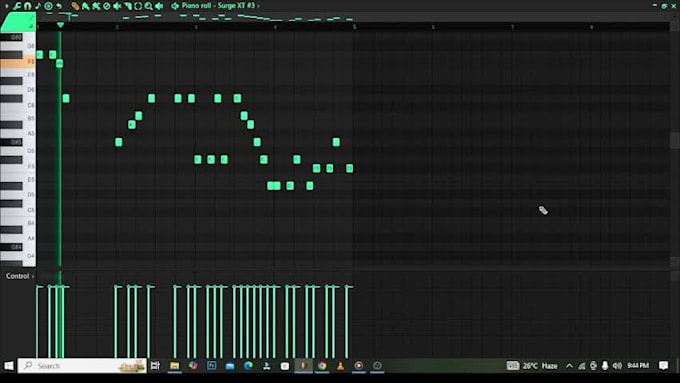Click the green corner tab above the keyboard
680x383 pixels.
coord(18,22)
